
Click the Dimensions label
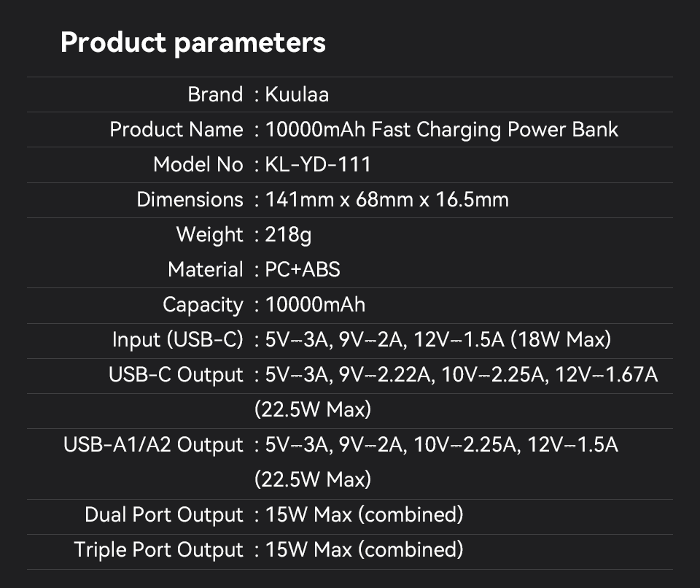pyautogui.click(x=190, y=199)
